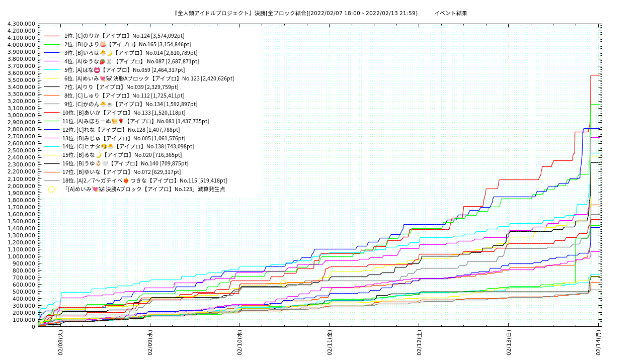Click the 02/13(日) date axis label
The width and height of the screenshot is (644, 362).
(x=509, y=343)
